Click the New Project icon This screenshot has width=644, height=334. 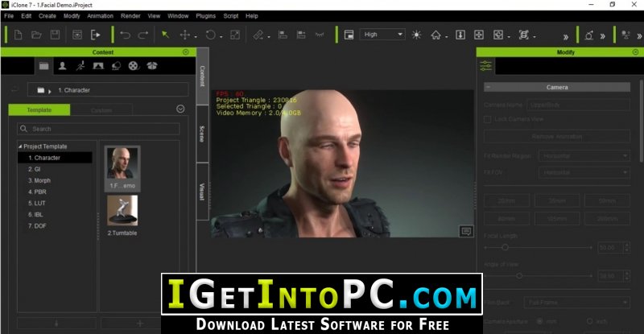tap(18, 35)
